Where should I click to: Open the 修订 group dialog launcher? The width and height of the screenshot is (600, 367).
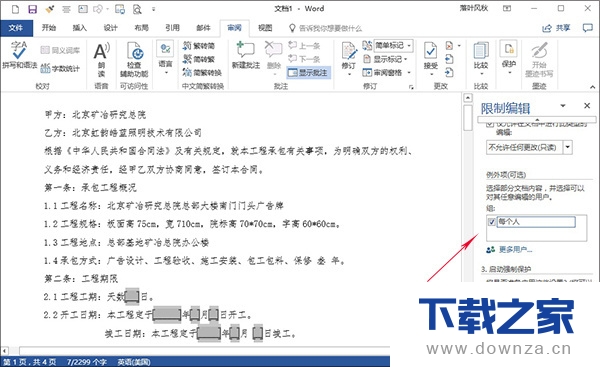(x=411, y=87)
